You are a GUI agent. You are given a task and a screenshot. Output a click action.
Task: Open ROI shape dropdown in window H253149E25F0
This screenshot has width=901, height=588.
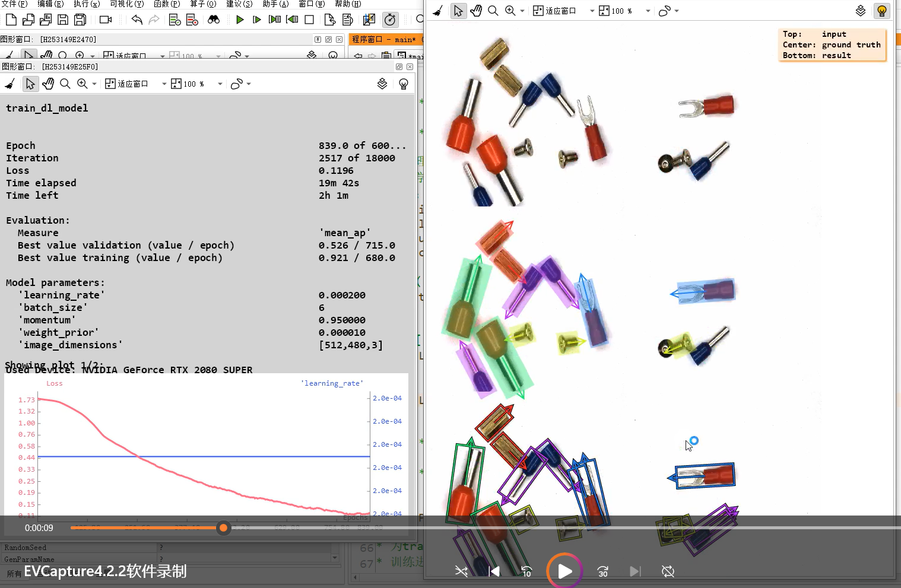coord(249,84)
